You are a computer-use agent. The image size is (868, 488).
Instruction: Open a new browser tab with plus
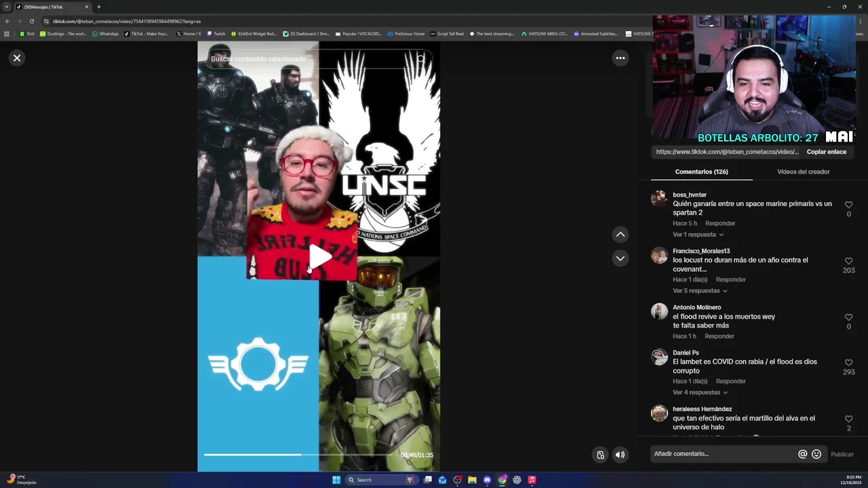click(99, 7)
